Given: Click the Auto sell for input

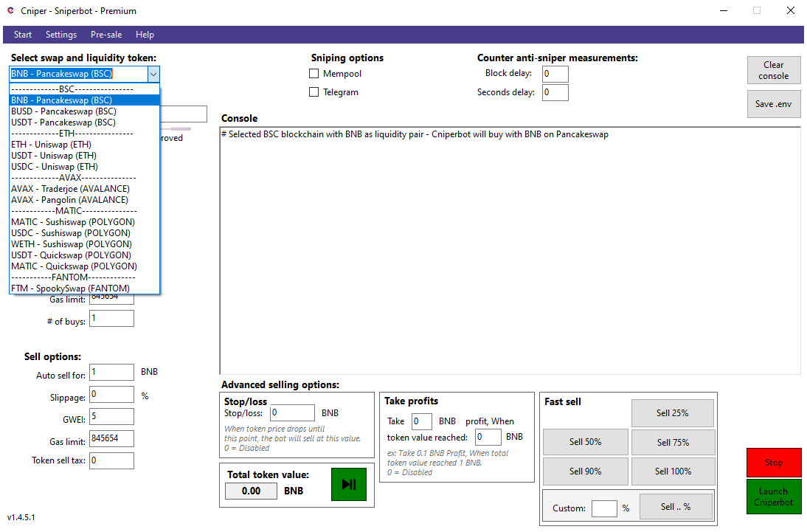Looking at the screenshot, I should 111,372.
